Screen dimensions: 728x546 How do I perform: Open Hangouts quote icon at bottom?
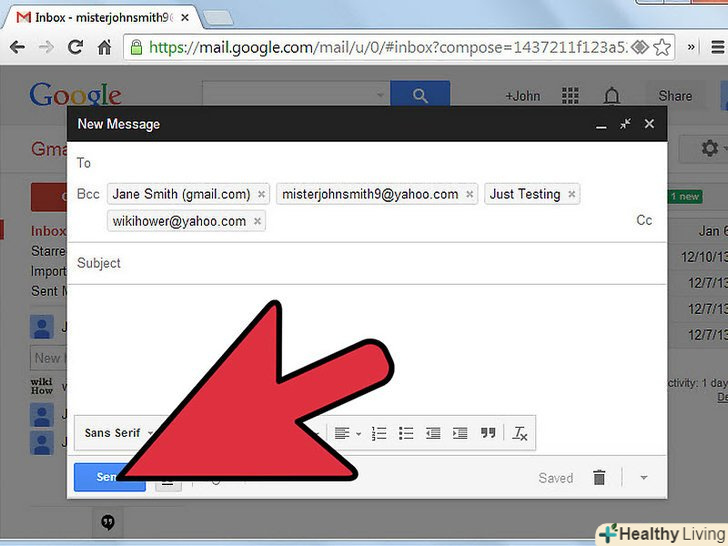click(108, 522)
